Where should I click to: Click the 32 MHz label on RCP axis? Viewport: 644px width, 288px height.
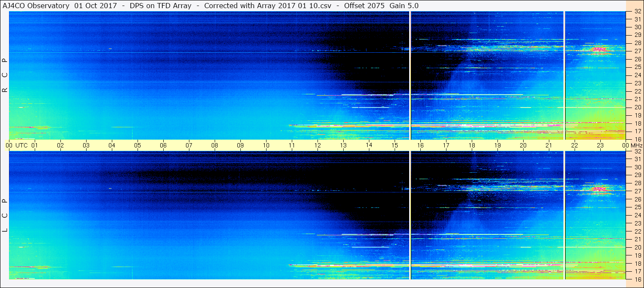pyautogui.click(x=638, y=12)
